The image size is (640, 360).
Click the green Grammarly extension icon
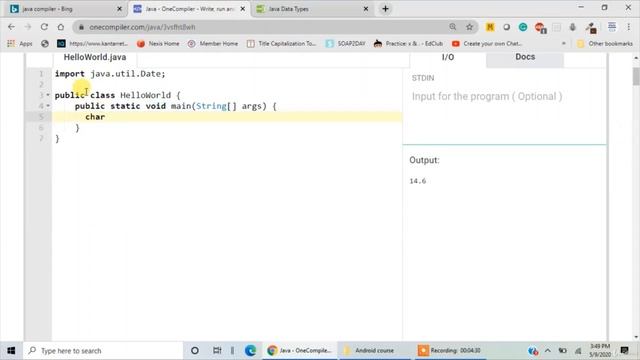coord(523,27)
